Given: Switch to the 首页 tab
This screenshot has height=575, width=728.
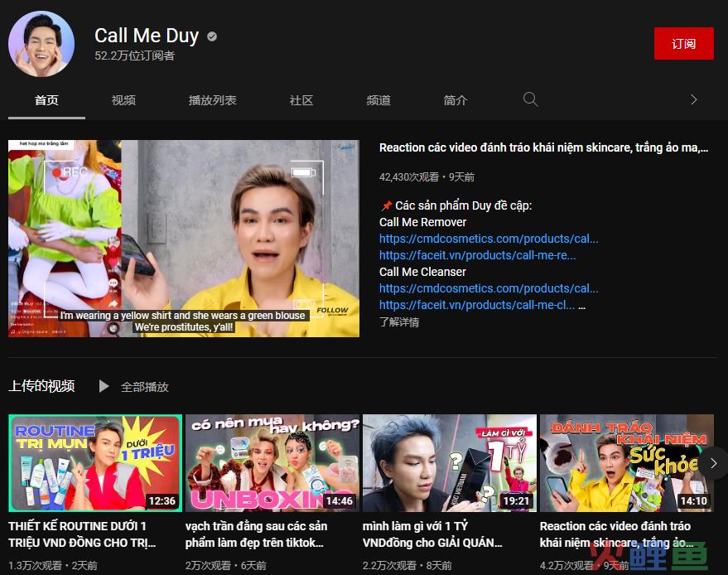Looking at the screenshot, I should (x=46, y=100).
